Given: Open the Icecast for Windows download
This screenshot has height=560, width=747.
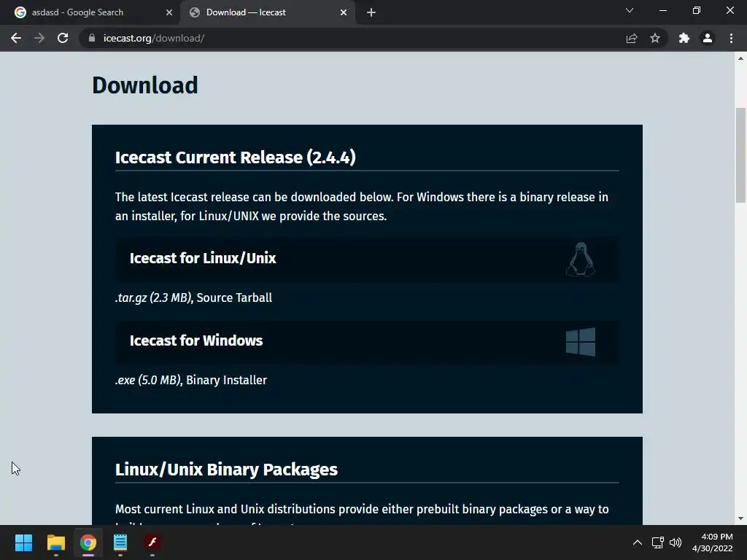Looking at the screenshot, I should click(367, 341).
